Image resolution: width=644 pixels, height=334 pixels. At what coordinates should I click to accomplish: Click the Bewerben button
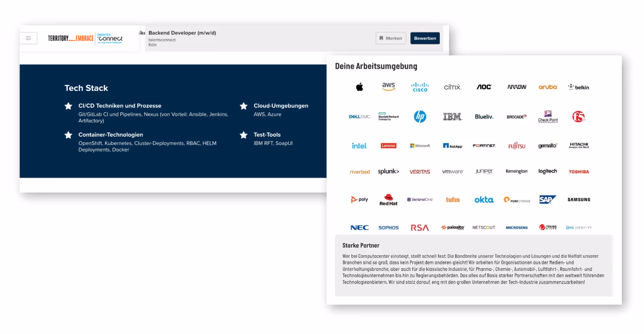[425, 38]
